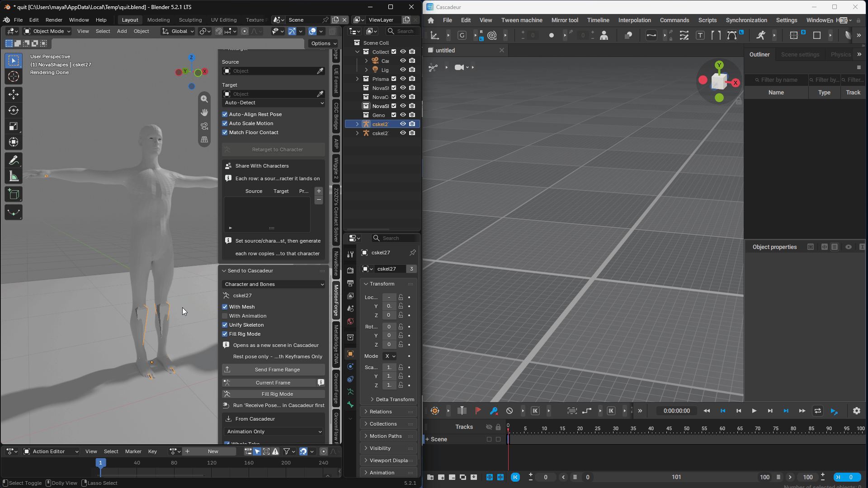The height and width of the screenshot is (488, 868).
Task: Toggle Auto-Align Rest Pose checkbox
Action: pos(225,115)
